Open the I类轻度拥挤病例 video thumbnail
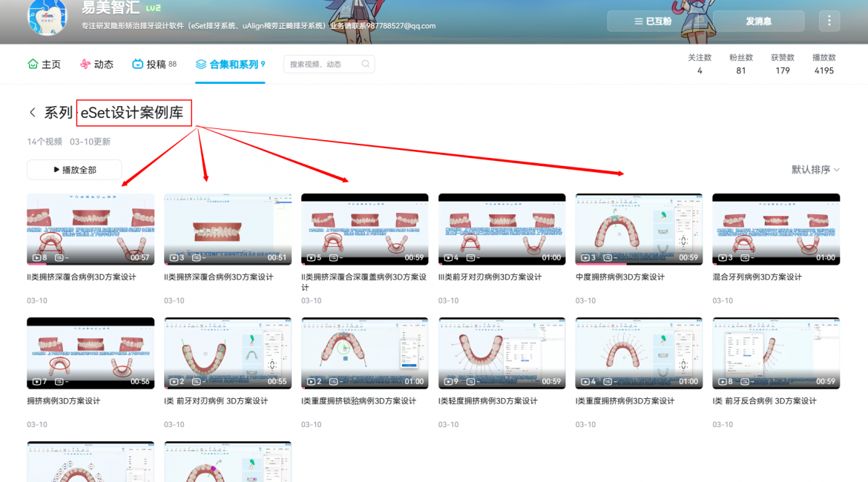Image resolution: width=868 pixels, height=482 pixels. click(502, 353)
